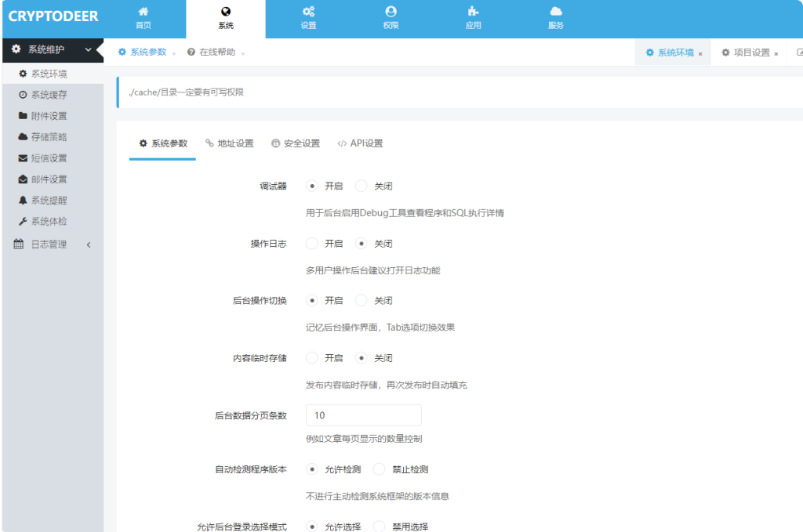Select 系统缓存 in the sidebar
The height and width of the screenshot is (532, 803).
49,94
